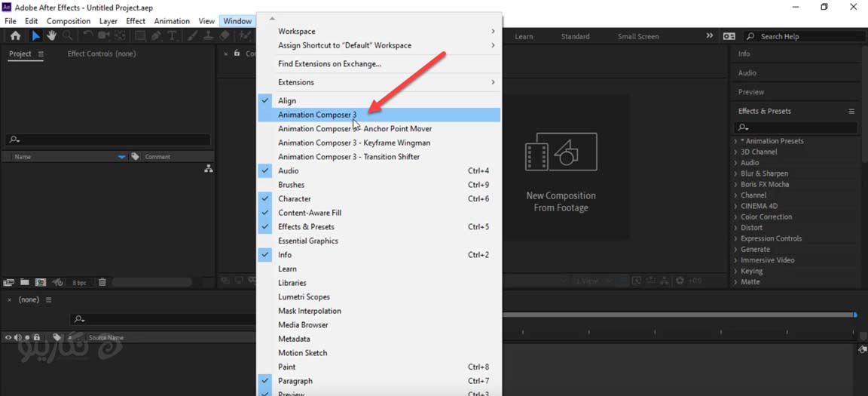The image size is (868, 396).
Task: Click the Home icon in the toolbar
Action: [x=16, y=36]
